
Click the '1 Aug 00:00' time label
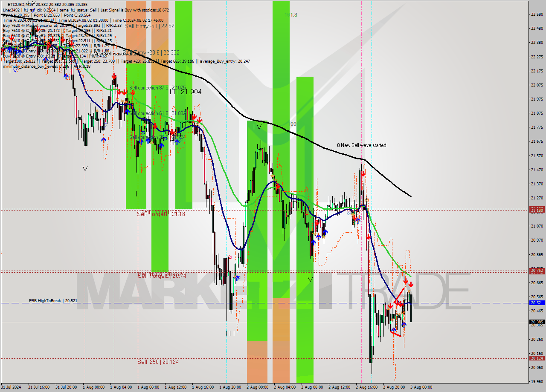94,387
